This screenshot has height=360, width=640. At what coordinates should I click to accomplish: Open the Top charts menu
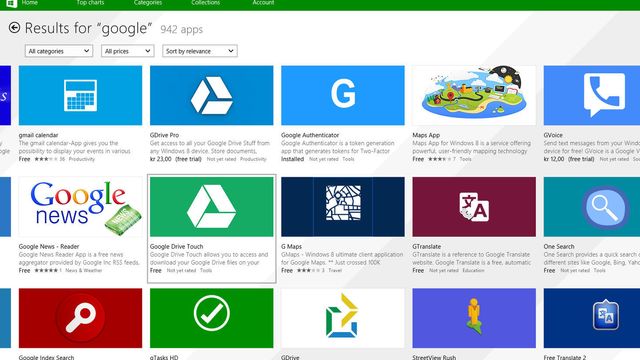tap(90, 3)
